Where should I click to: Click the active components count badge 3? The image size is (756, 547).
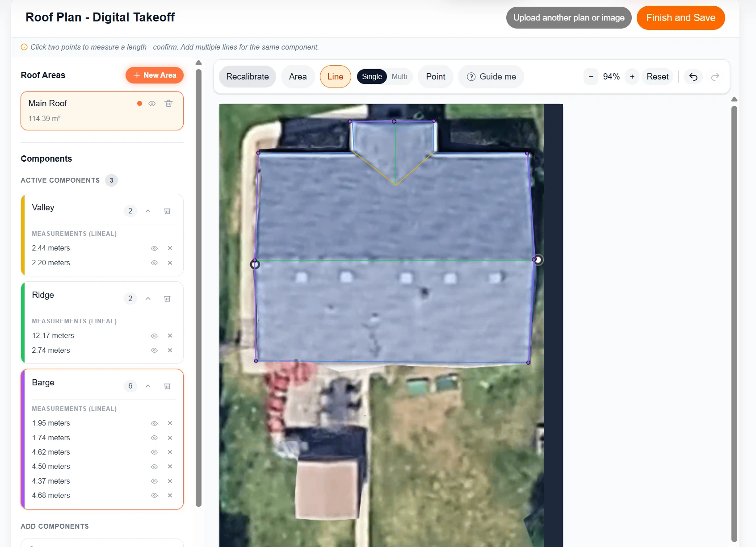pos(111,180)
